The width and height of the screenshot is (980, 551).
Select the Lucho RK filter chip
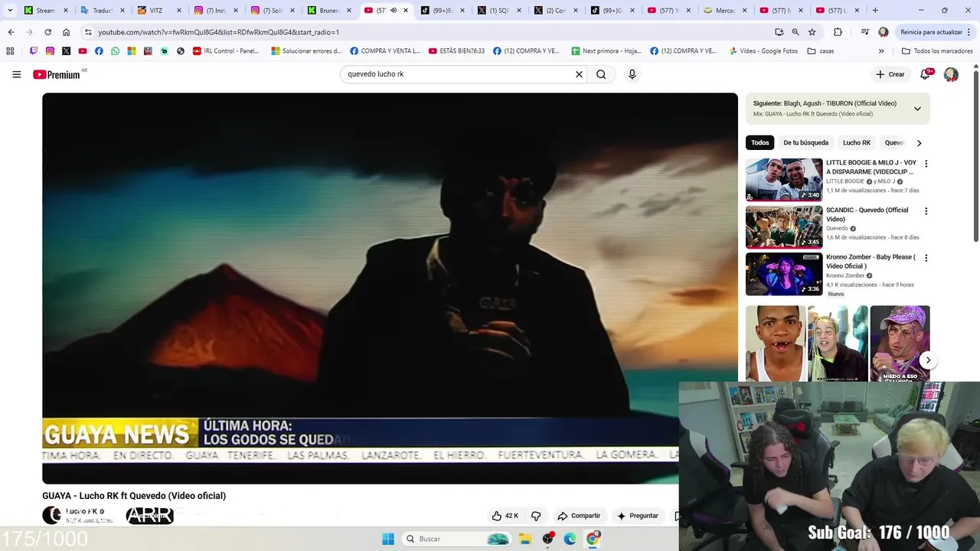tap(857, 143)
